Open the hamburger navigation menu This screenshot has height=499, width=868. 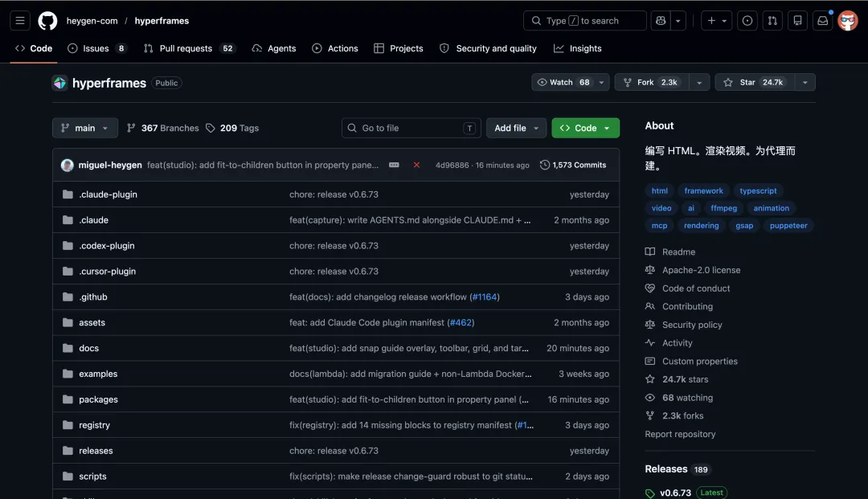20,20
